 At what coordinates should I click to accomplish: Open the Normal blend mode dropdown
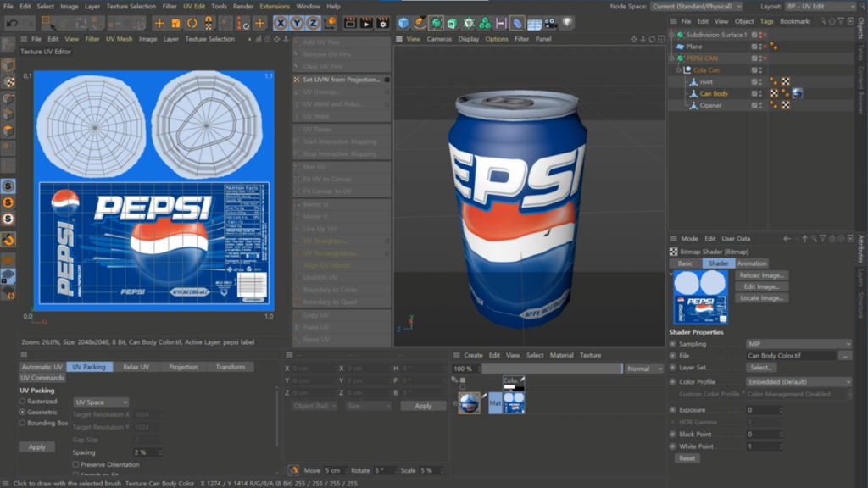tap(643, 369)
